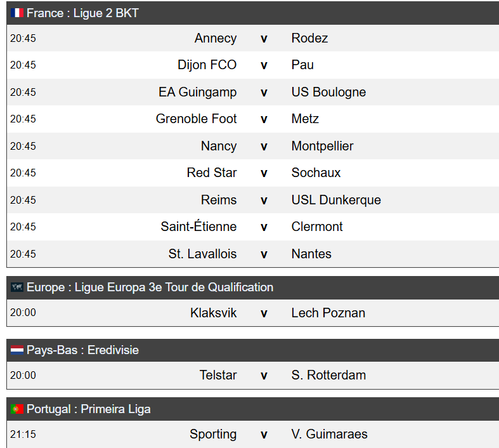
Task: Click the Portugal flag icon
Action: [x=17, y=409]
